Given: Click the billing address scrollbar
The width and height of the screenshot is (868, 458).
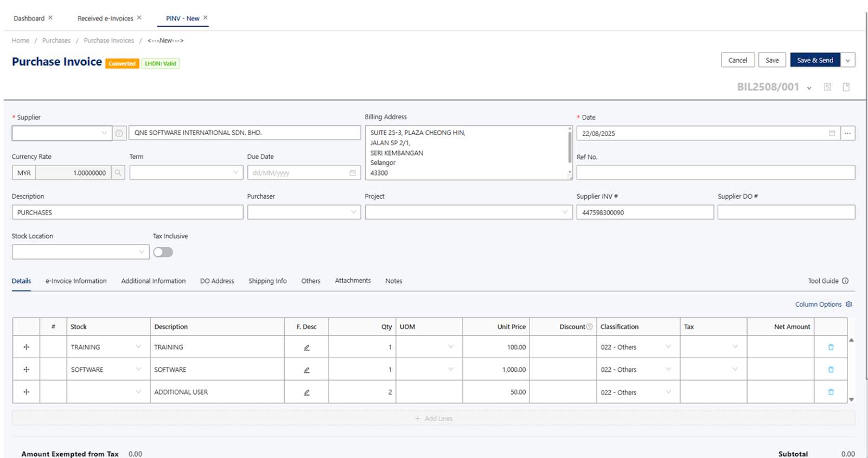Looking at the screenshot, I should pos(570,146).
